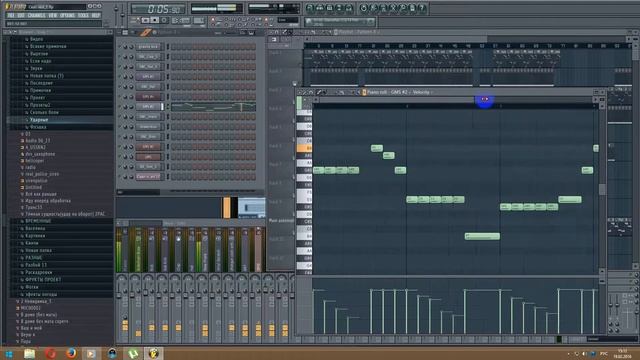Click the FL Studio fruit logo icon
Image resolution: width=640 pixels, height=360 pixels.
pos(8,7)
